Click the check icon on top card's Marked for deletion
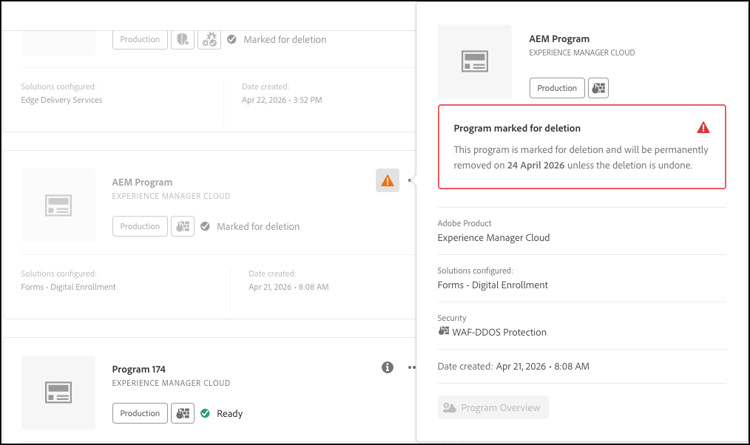The width and height of the screenshot is (750, 445). coord(232,39)
